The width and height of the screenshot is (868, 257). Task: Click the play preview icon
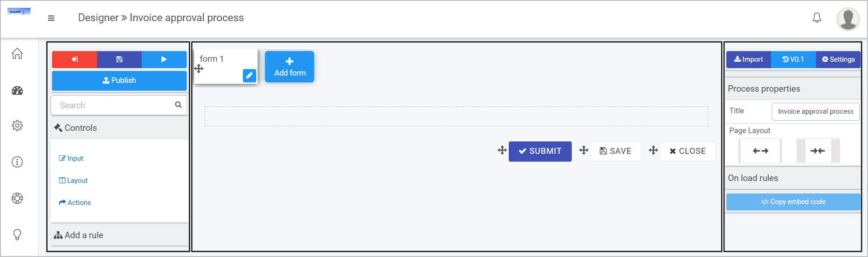164,59
